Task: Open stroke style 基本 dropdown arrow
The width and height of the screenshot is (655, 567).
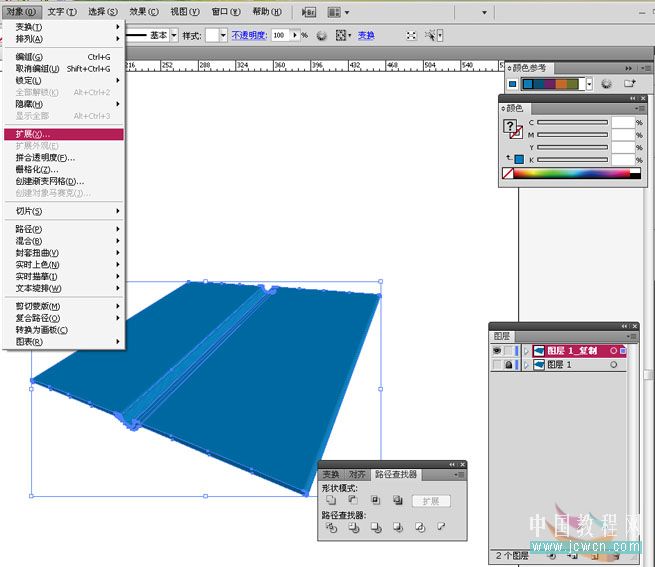Action: [x=174, y=36]
